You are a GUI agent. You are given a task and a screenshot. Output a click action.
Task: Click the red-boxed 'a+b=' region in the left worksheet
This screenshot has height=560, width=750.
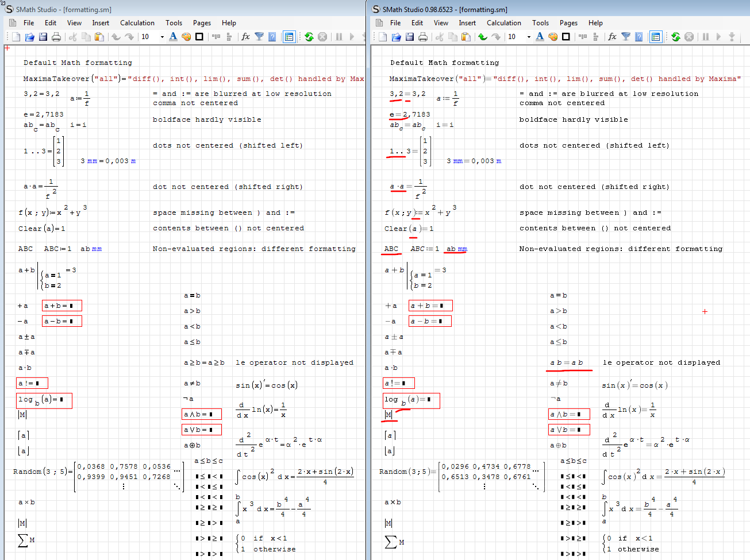[62, 306]
